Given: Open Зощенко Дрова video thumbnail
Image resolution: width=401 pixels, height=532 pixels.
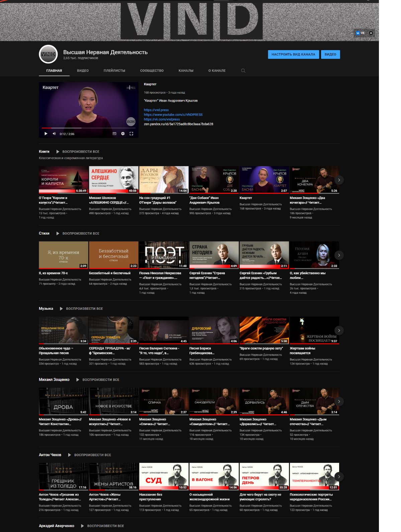Looking at the screenshot, I should point(64,401).
